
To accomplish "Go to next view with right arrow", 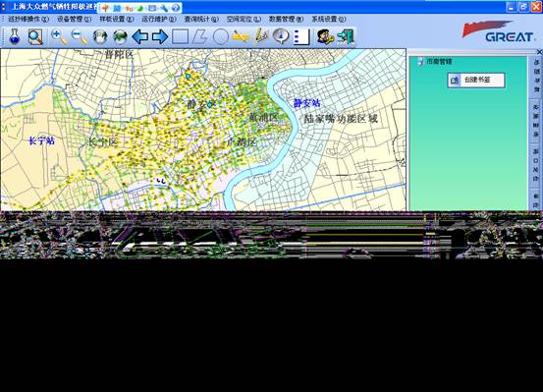I will click(x=160, y=36).
